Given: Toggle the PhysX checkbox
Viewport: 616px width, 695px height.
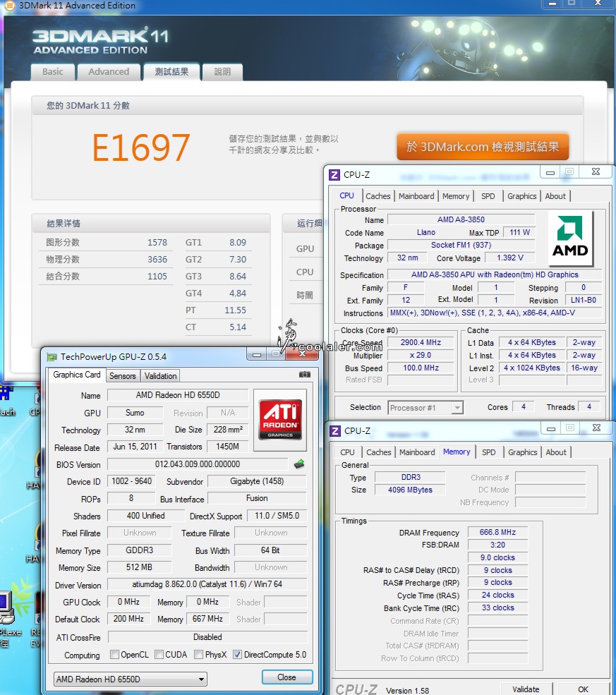Looking at the screenshot, I should 198,655.
